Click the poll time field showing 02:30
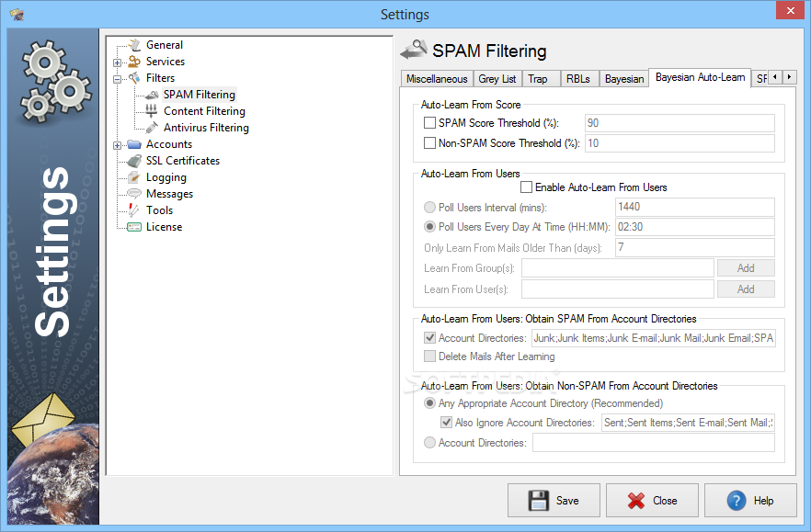Image resolution: width=811 pixels, height=532 pixels. coord(694,227)
